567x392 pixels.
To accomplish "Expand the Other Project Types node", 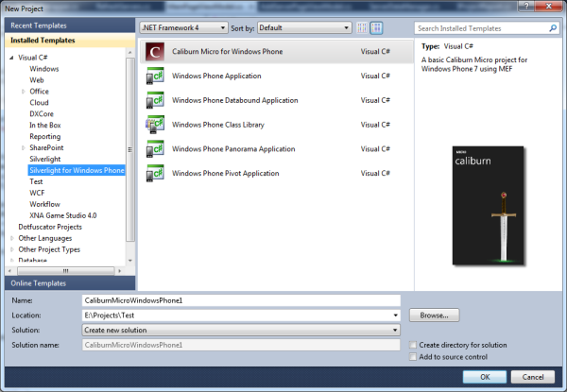I will pyautogui.click(x=12, y=249).
